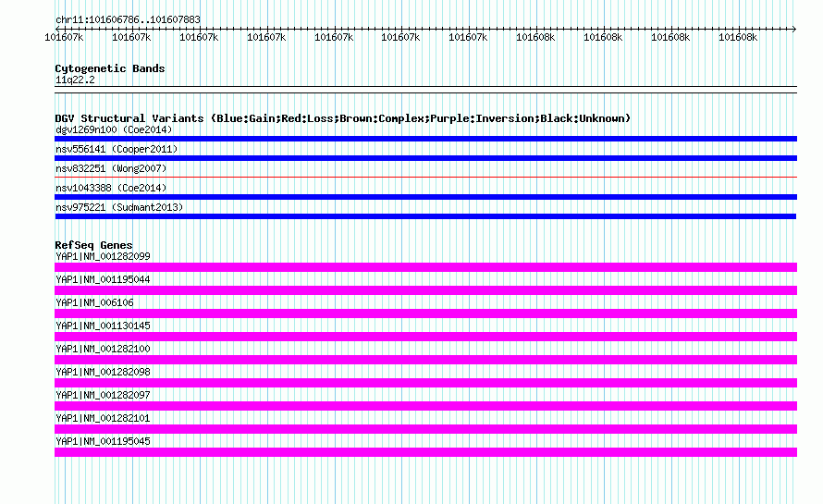Click the left arrowhead of the coordinate ruler
The width and height of the screenshot is (823, 504).
[57, 29]
